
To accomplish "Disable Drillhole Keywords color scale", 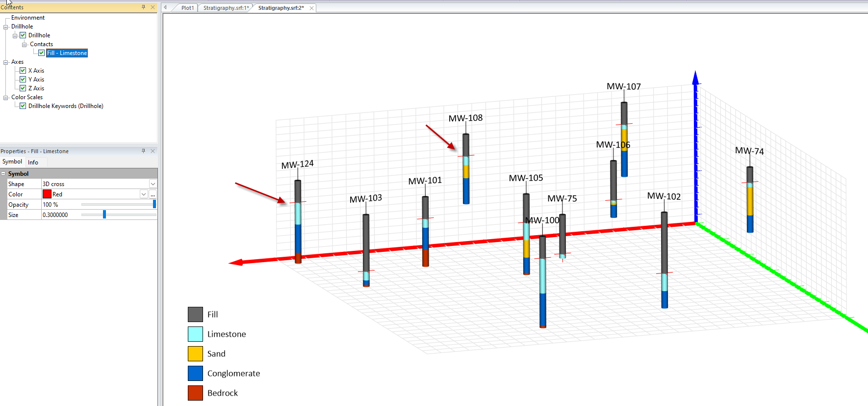I will pos(23,106).
